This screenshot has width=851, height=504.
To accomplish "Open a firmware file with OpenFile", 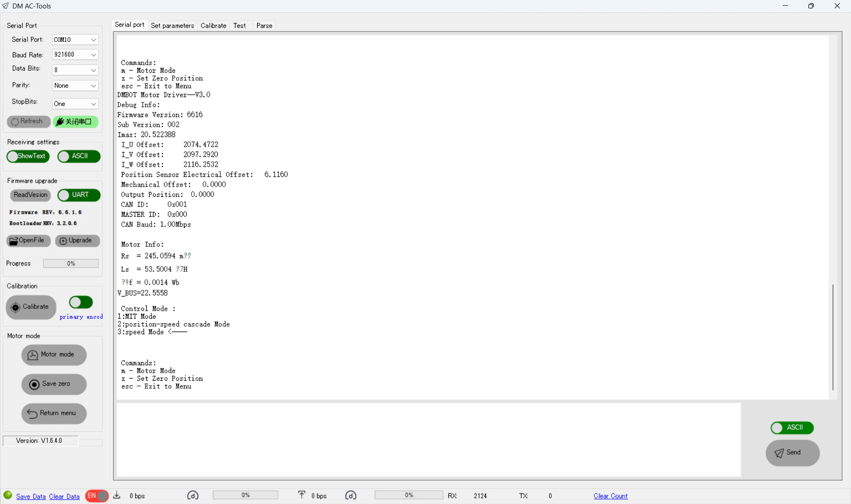I will [x=28, y=241].
